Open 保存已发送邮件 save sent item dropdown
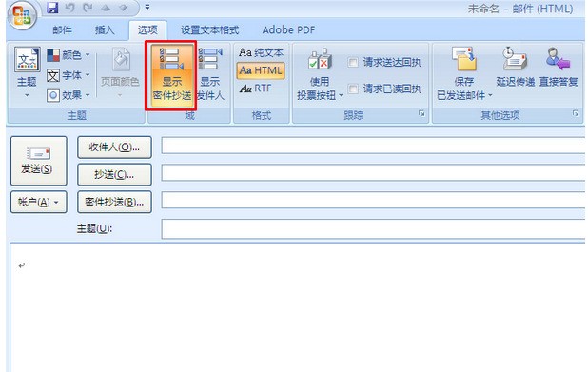The height and width of the screenshot is (372, 588). (464, 73)
